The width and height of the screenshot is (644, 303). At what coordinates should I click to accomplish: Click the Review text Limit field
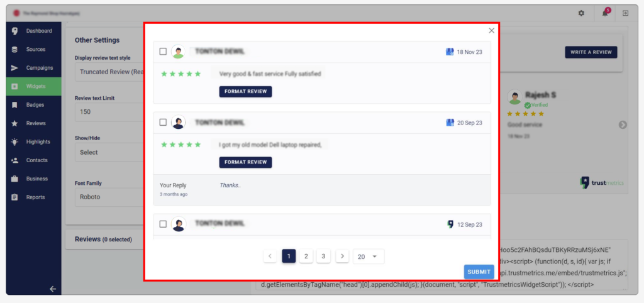point(109,112)
